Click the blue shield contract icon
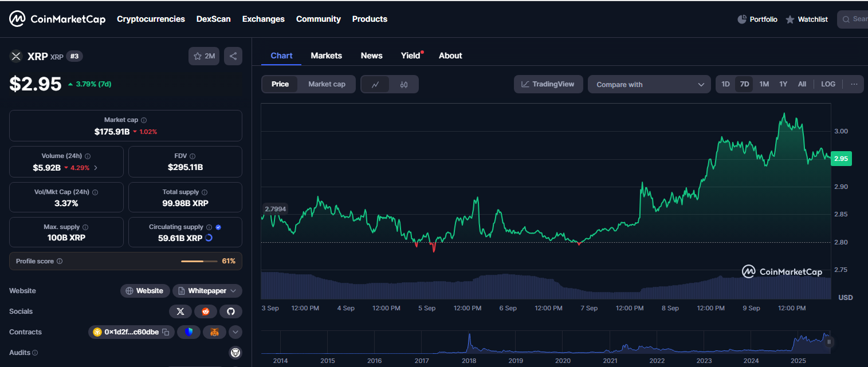Screen dimensions: 868x367 (188, 332)
